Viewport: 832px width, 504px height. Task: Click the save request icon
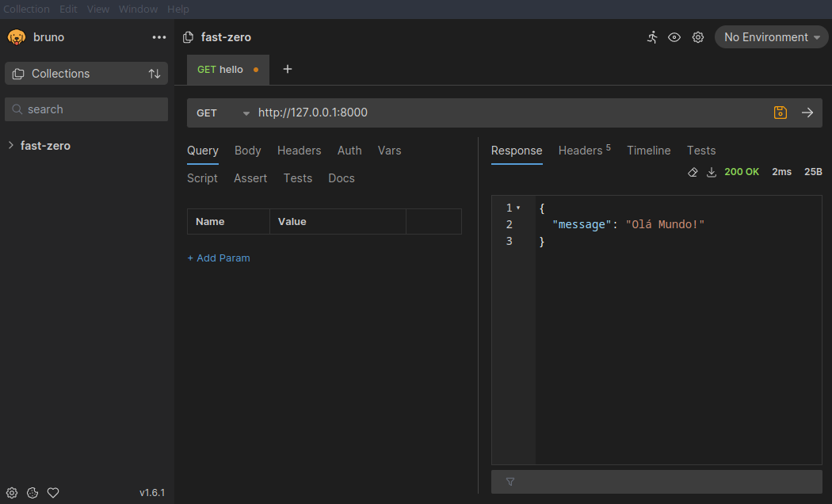[780, 113]
